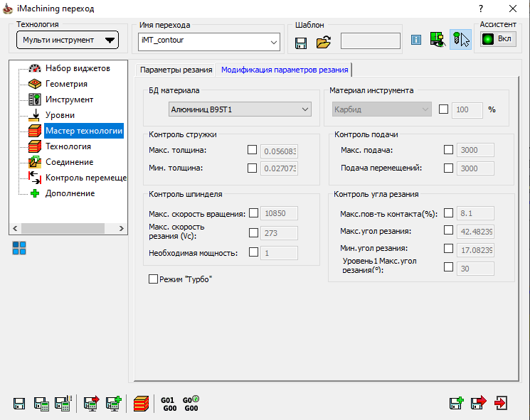Click the save and calculate icon
The image size is (530, 420).
pos(41,404)
